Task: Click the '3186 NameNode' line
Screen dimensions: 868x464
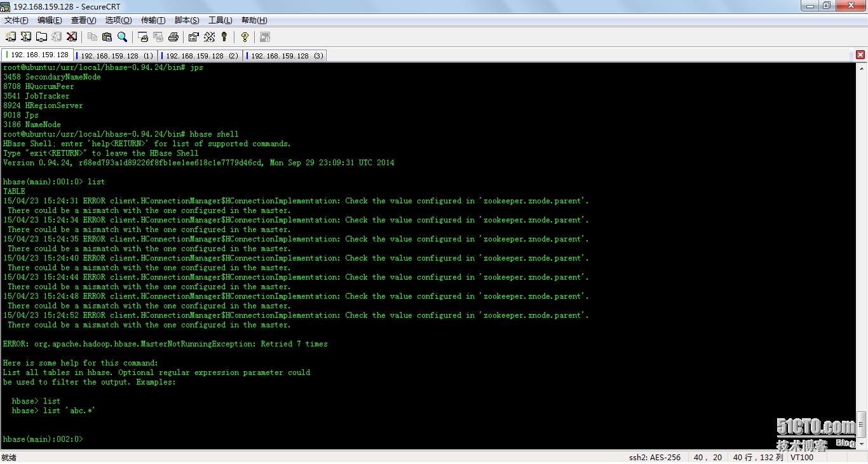Action: pyautogui.click(x=32, y=125)
